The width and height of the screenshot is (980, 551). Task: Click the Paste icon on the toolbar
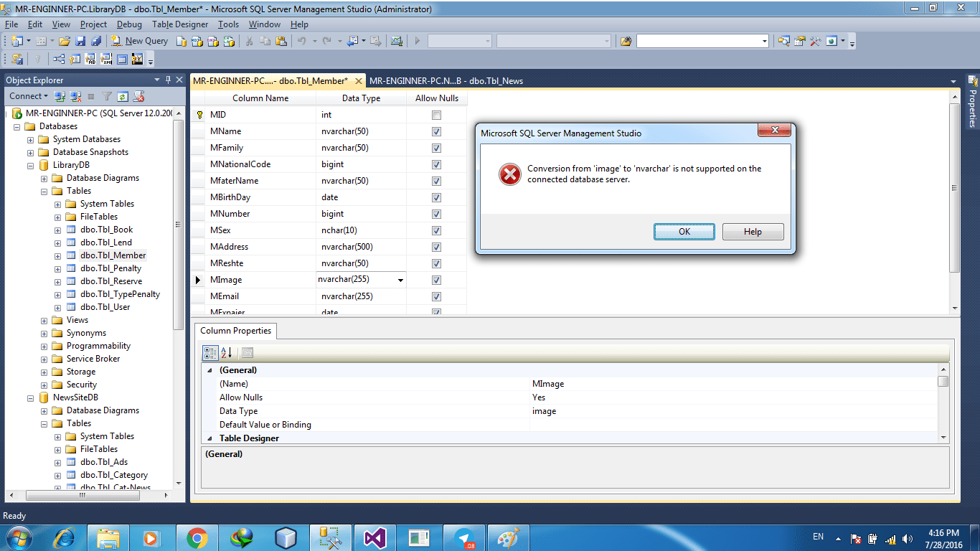tap(282, 41)
